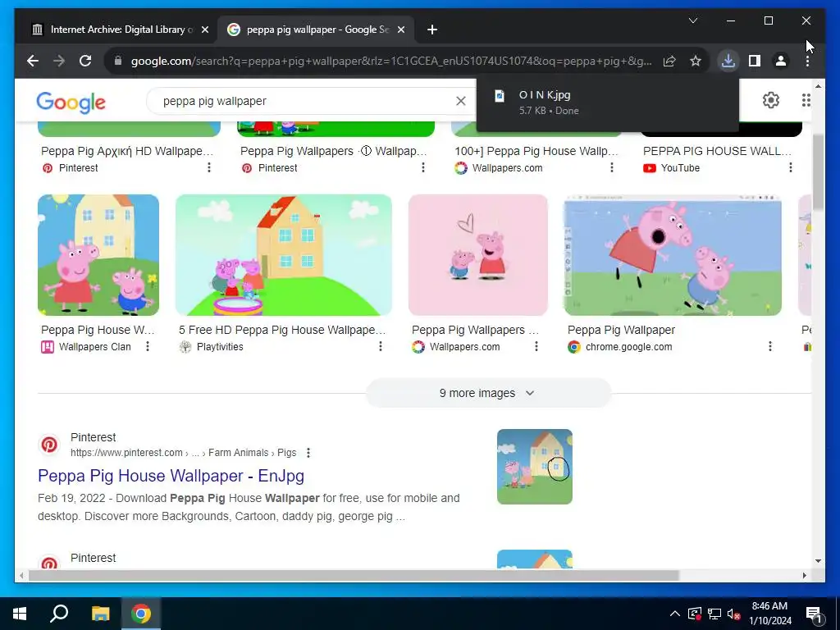Viewport: 840px width, 630px height.
Task: Open the Windows Start menu
Action: tap(20, 614)
